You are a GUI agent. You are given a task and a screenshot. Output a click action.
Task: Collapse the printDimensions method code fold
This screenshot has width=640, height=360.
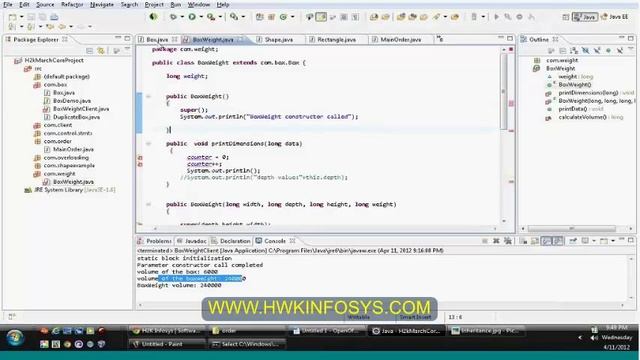149,144
